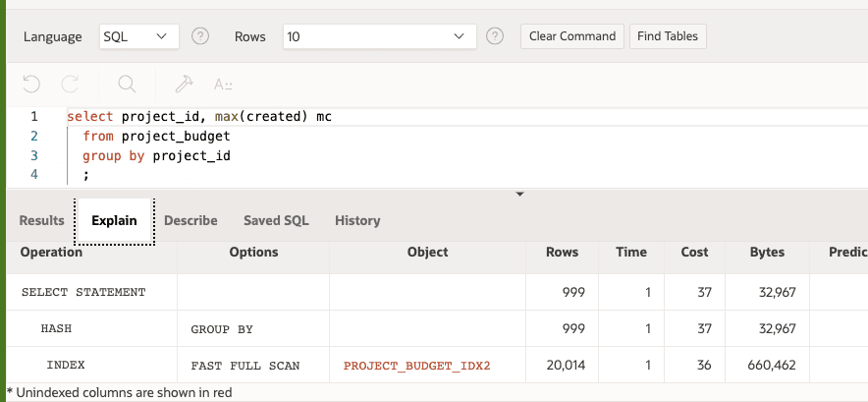Click into SQL editor line 1
Image resolution: width=868 pixels, height=402 pixels.
click(465, 116)
